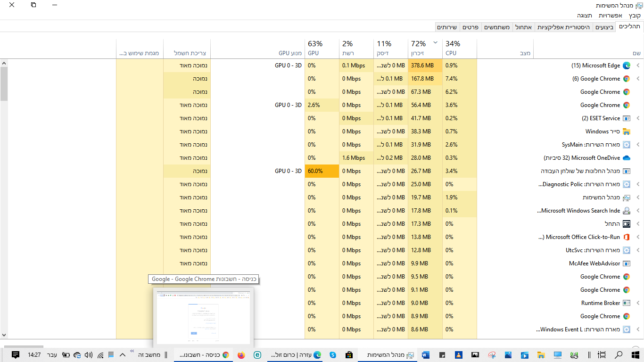
Task: Click the Microsoft OneDrive cloud icon in the list
Action: (627, 158)
